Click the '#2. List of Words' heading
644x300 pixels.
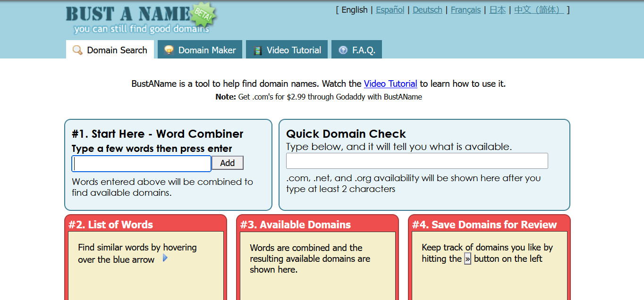[110, 225]
